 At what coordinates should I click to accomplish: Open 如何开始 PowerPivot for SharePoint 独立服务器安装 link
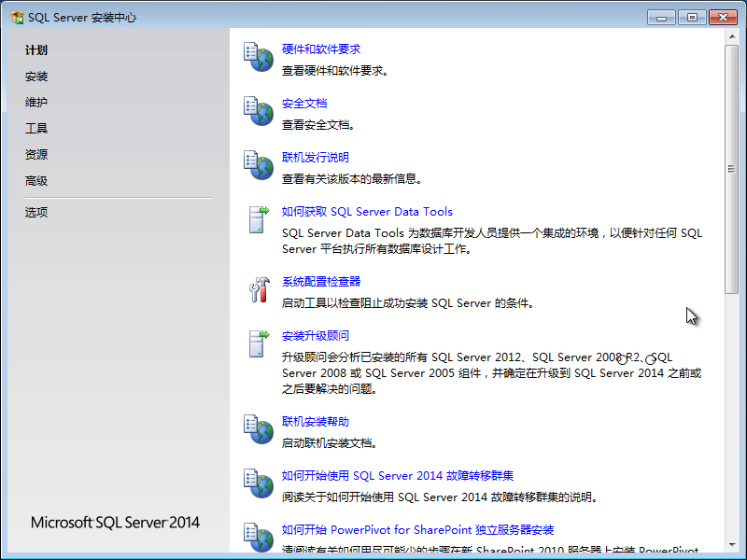point(417,530)
